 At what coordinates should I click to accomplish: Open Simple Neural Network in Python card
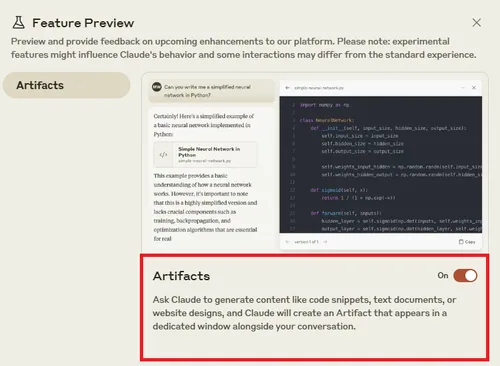[205, 155]
